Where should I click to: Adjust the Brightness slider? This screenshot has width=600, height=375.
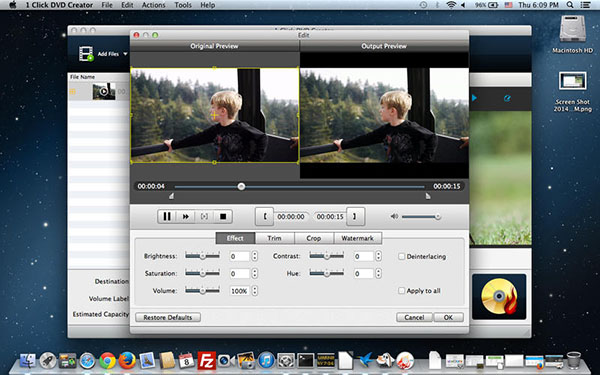(x=202, y=256)
